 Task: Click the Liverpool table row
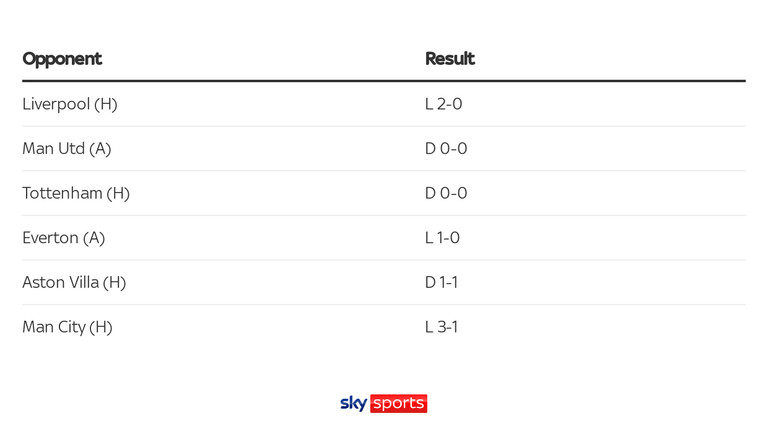click(384, 104)
